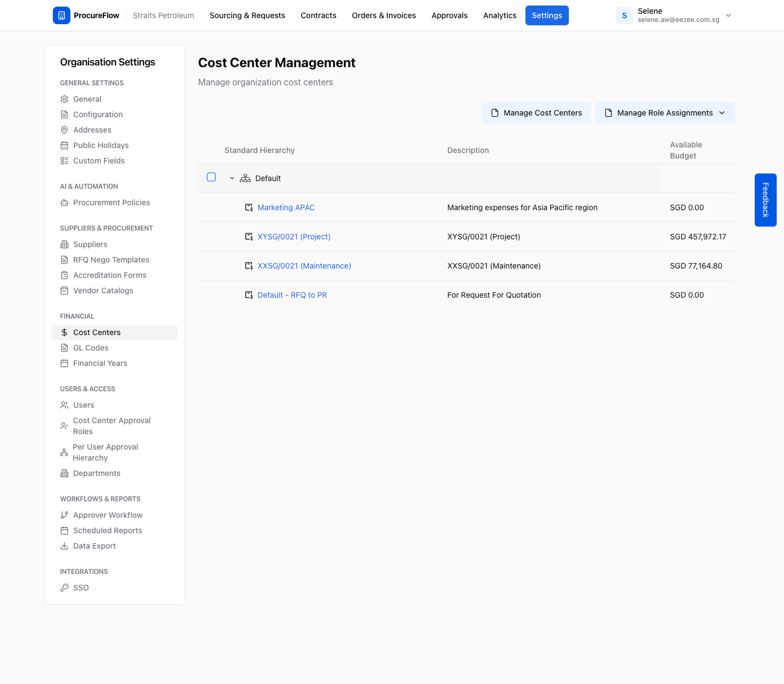The height and width of the screenshot is (684, 784).
Task: Click the Straits Petroleum organisation name
Action: [x=163, y=15]
